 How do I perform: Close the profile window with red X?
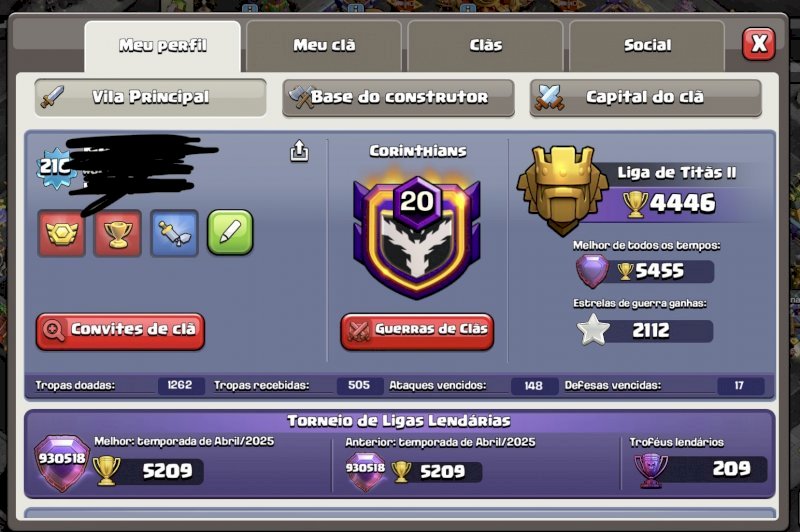tap(759, 44)
